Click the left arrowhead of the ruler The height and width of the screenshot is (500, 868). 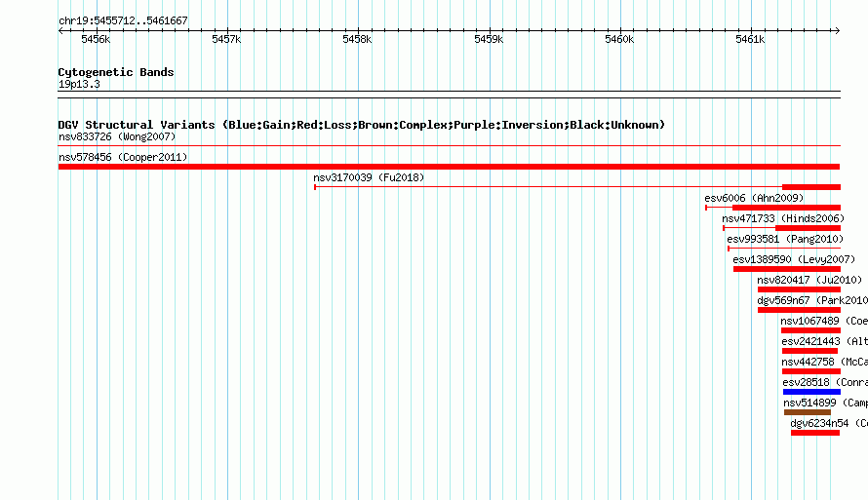click(x=61, y=30)
